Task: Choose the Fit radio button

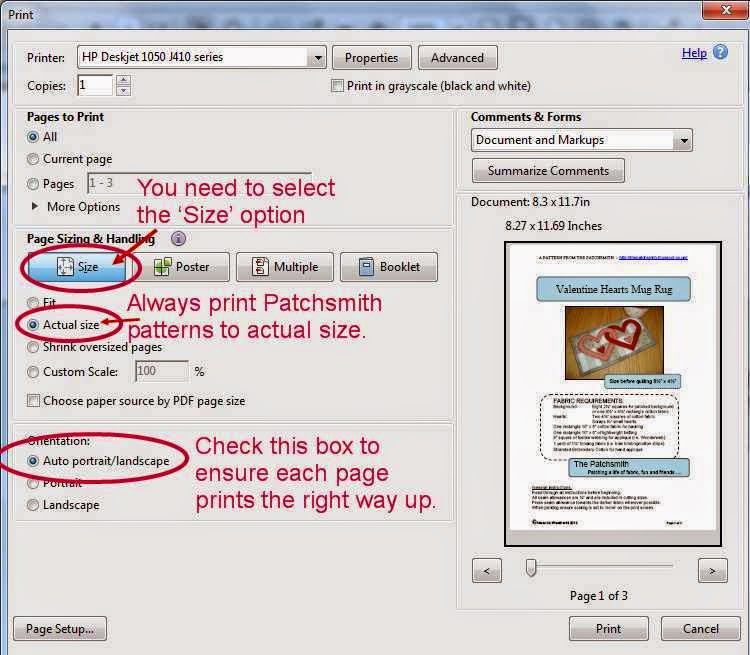Action: point(33,302)
